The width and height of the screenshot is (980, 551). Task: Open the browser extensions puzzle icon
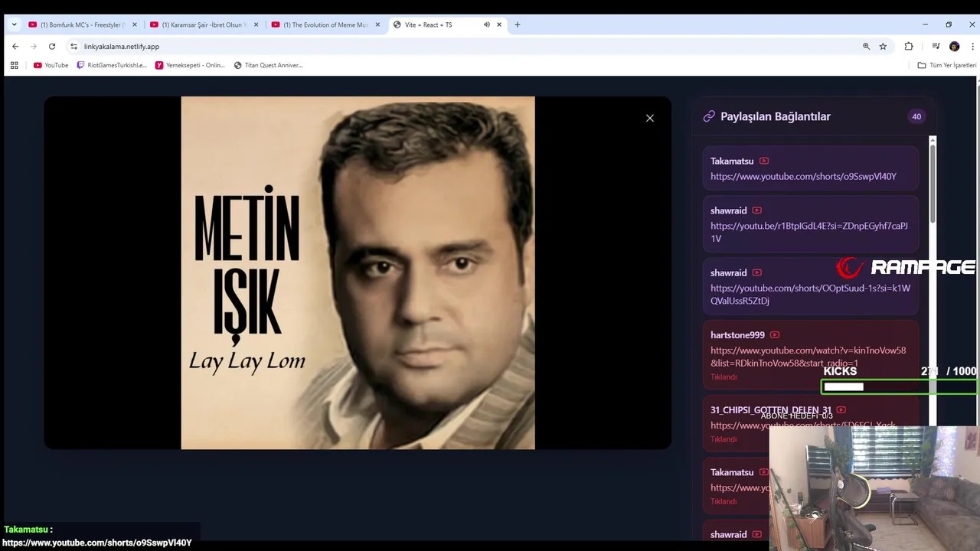(909, 46)
